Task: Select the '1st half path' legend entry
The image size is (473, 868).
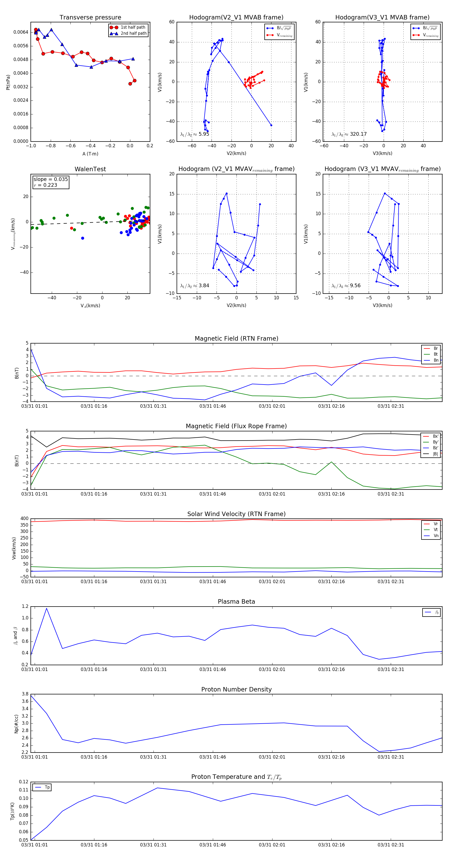Action: (128, 27)
